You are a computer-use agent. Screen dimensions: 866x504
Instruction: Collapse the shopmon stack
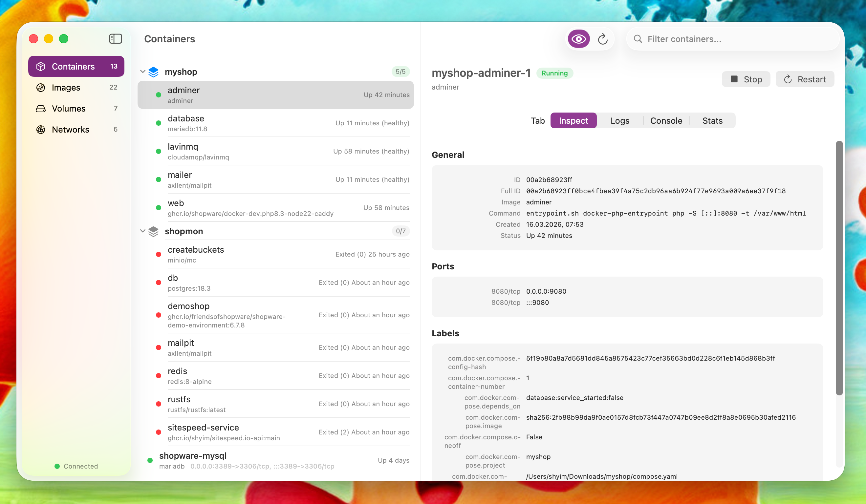click(x=142, y=231)
